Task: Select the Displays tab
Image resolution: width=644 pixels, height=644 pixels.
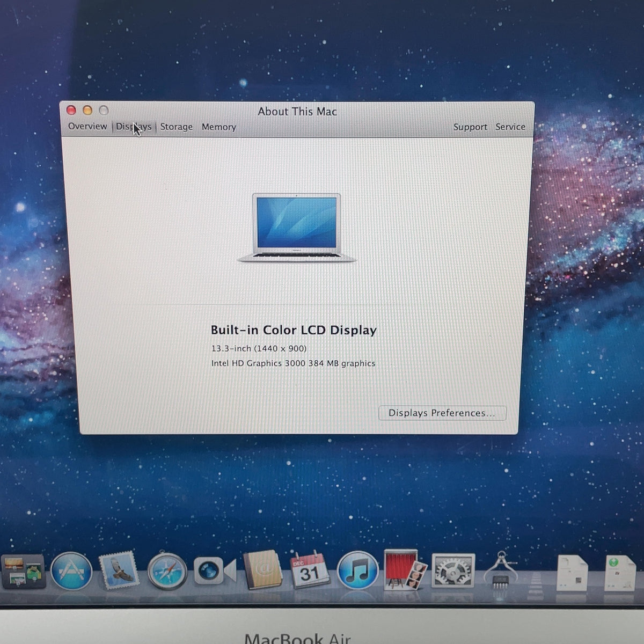Action: pos(134,127)
